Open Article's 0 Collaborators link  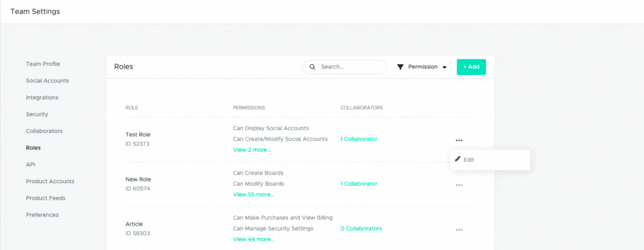coord(361,228)
